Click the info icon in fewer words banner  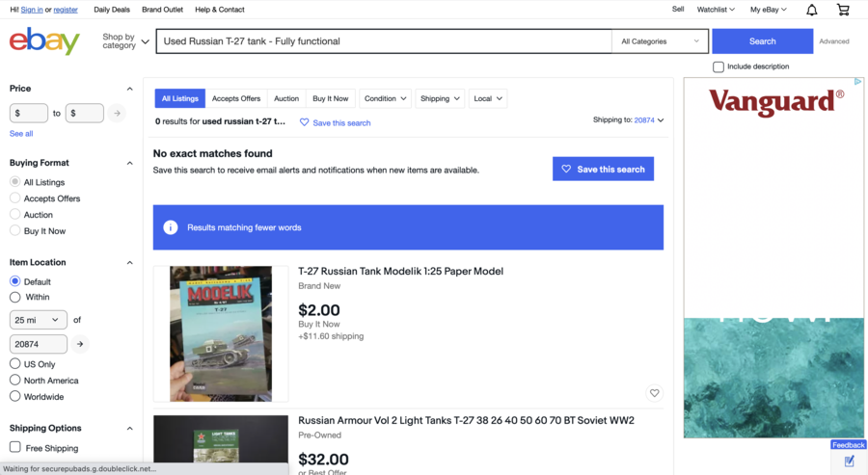[x=171, y=227]
